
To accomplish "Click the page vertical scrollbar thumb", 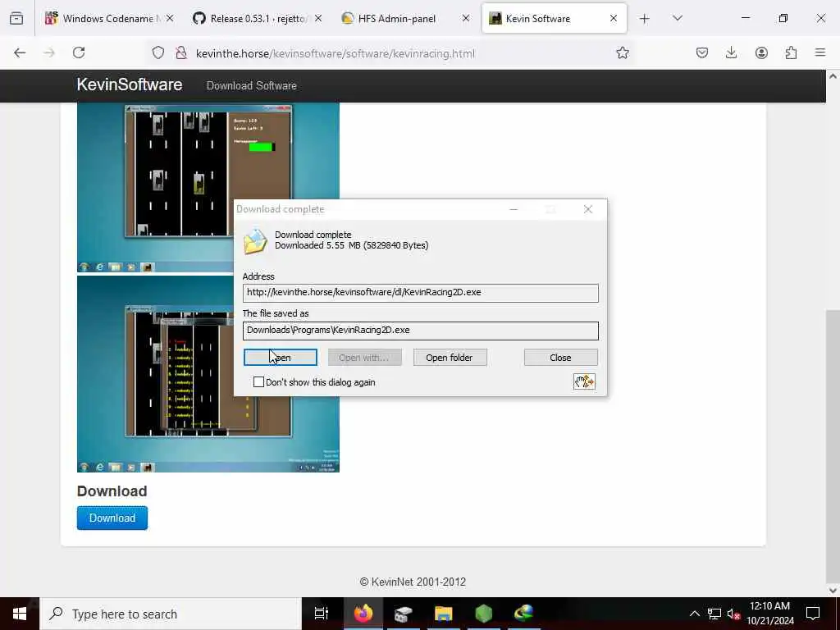I will 833,445.
